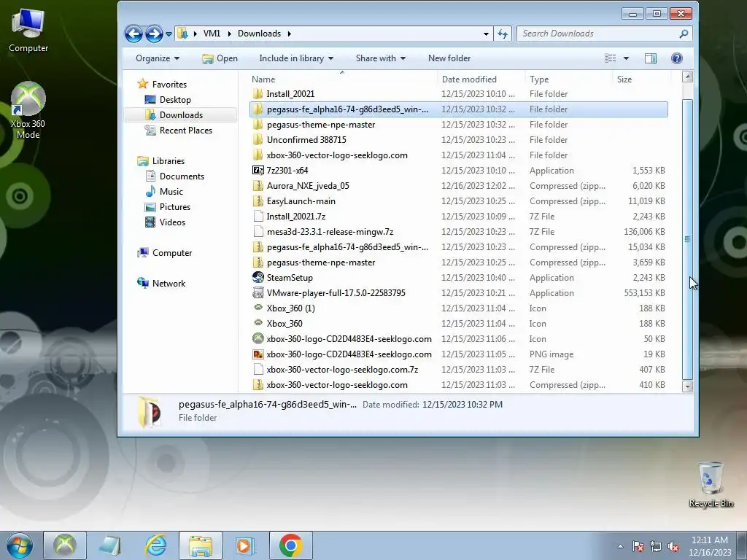Open the Recycle Bin on desktop
Viewport: 747px width, 560px height.
coord(711,485)
